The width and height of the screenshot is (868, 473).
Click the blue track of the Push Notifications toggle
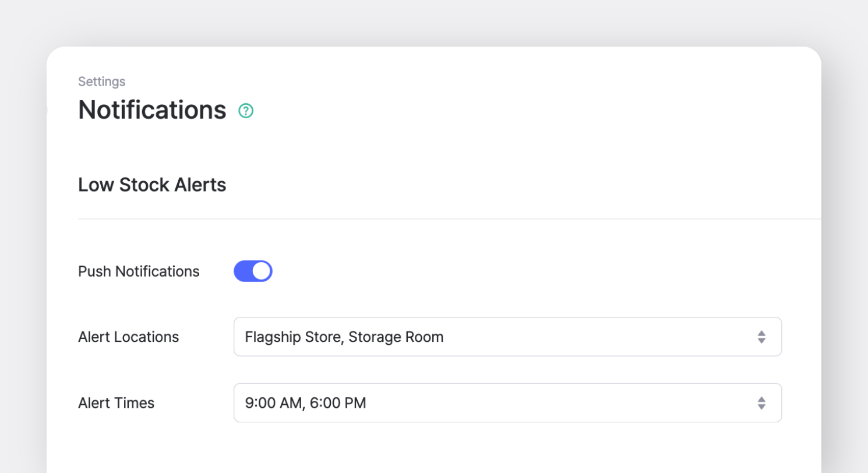point(242,271)
